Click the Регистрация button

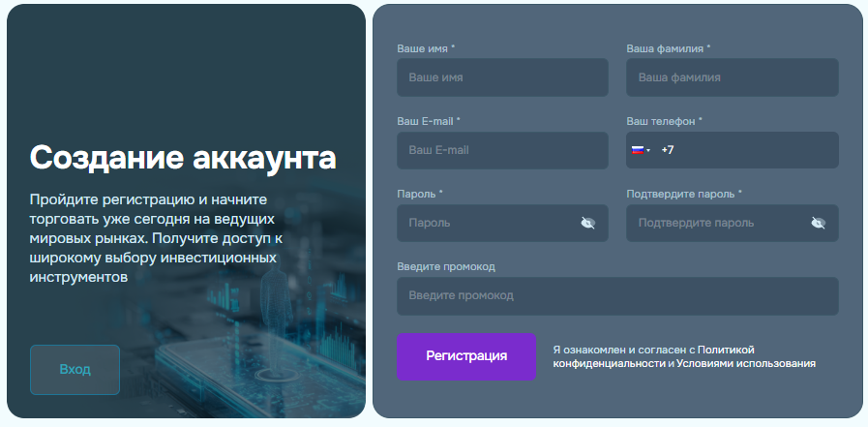point(466,356)
